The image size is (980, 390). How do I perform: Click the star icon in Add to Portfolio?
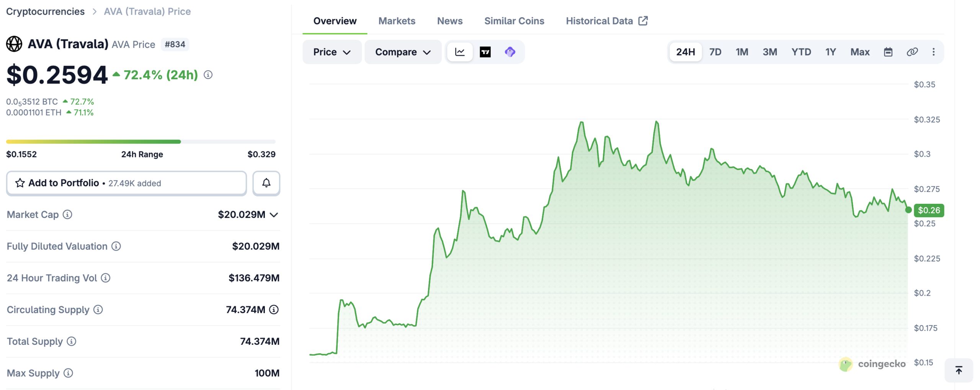pyautogui.click(x=20, y=183)
